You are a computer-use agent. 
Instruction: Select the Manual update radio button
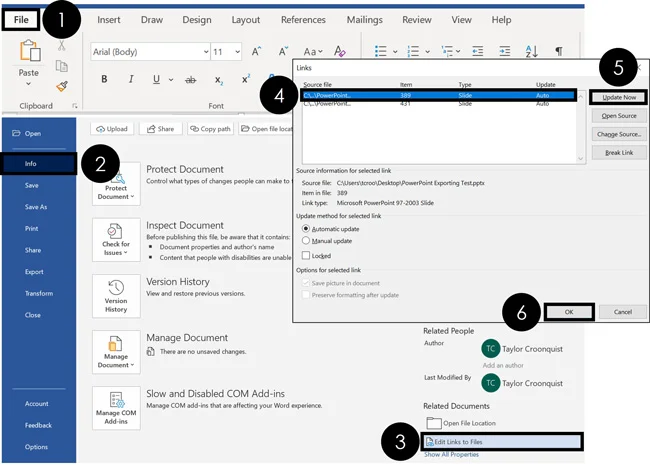[306, 240]
